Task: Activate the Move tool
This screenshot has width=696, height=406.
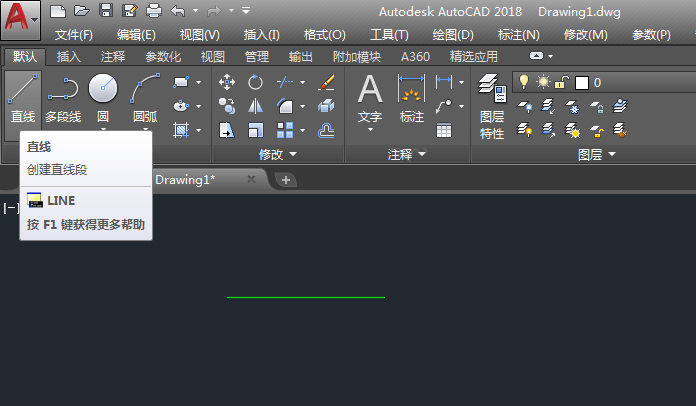Action: tap(227, 82)
